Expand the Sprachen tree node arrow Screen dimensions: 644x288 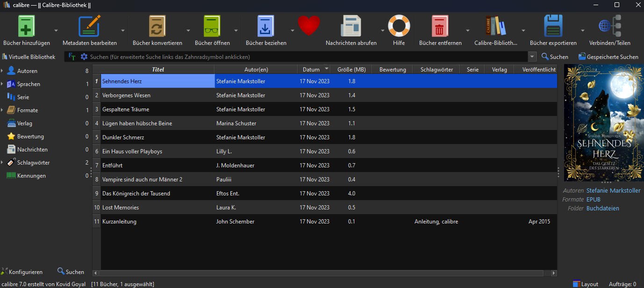[x=2, y=84]
